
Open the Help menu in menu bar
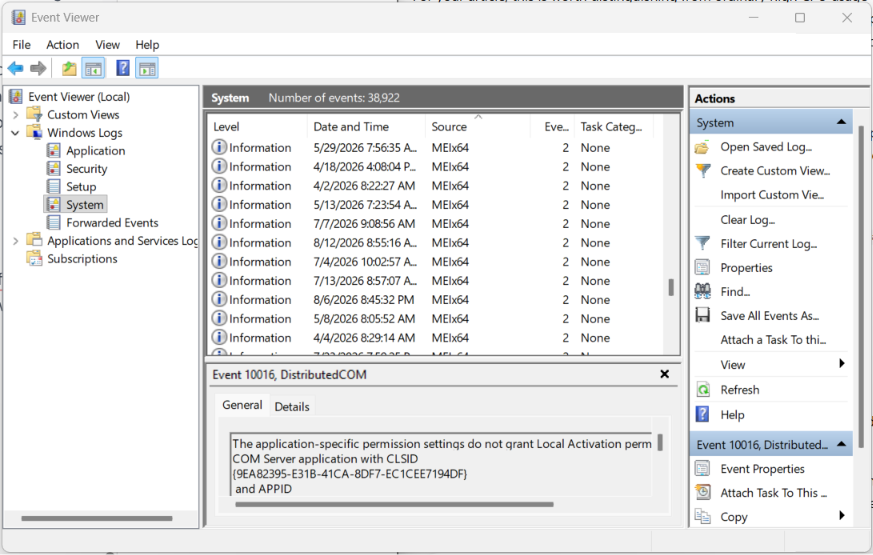147,45
